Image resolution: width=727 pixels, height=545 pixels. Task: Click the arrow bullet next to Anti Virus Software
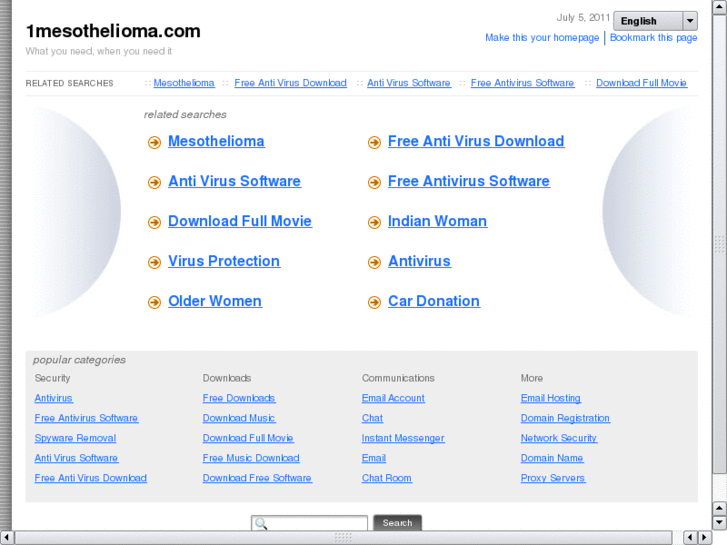click(x=154, y=182)
